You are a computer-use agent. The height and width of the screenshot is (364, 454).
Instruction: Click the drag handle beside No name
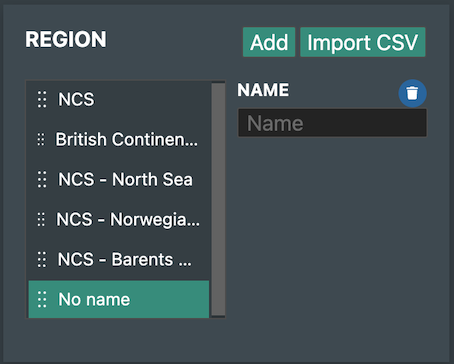[x=42, y=299]
